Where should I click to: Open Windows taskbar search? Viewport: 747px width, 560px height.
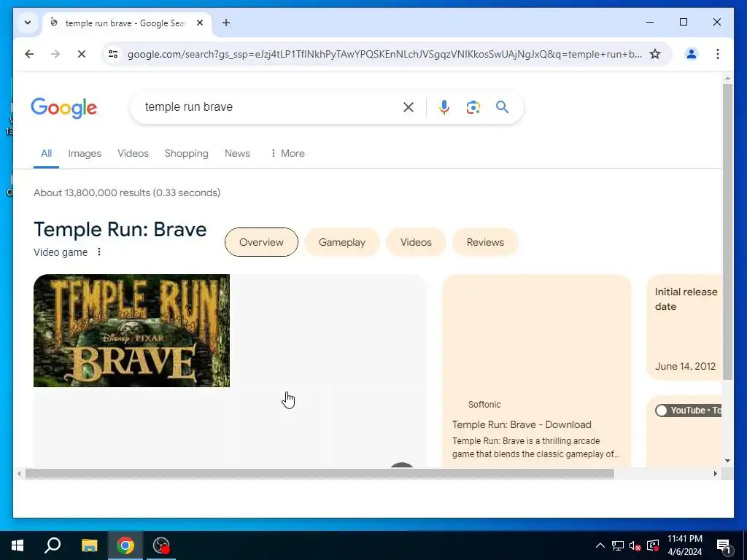click(x=53, y=545)
